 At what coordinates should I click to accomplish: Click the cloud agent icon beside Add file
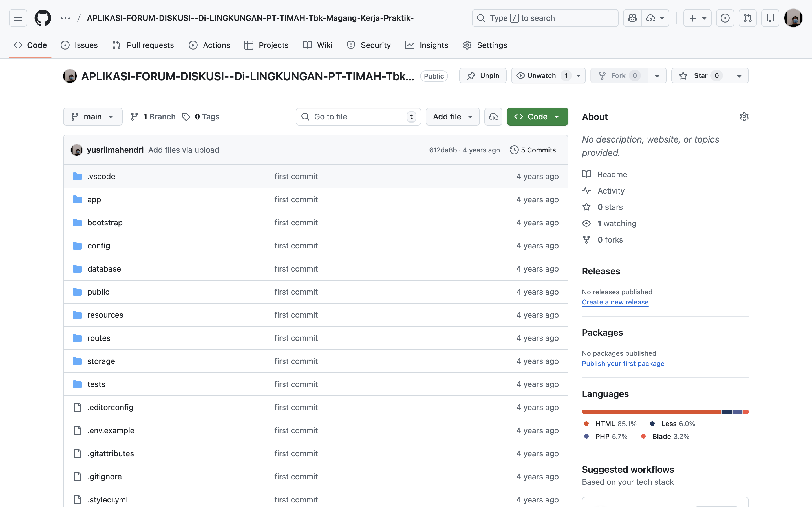[x=493, y=117]
